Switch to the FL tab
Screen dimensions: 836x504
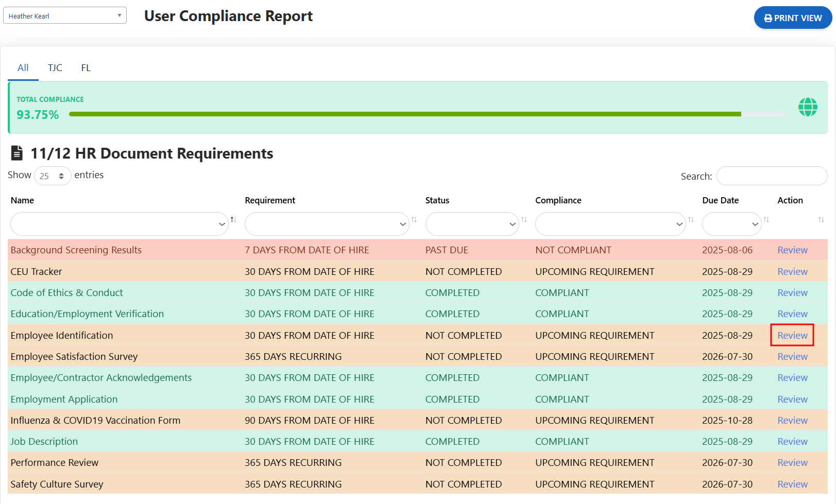(86, 68)
